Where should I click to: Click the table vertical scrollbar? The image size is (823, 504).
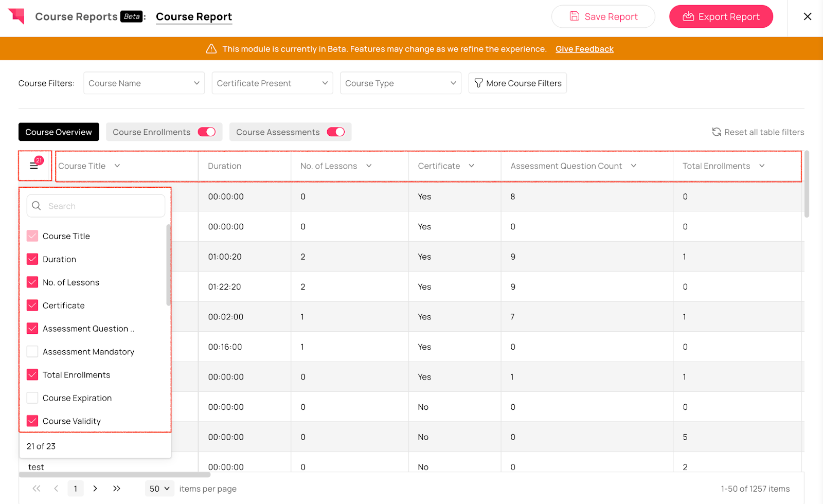pyautogui.click(x=807, y=184)
